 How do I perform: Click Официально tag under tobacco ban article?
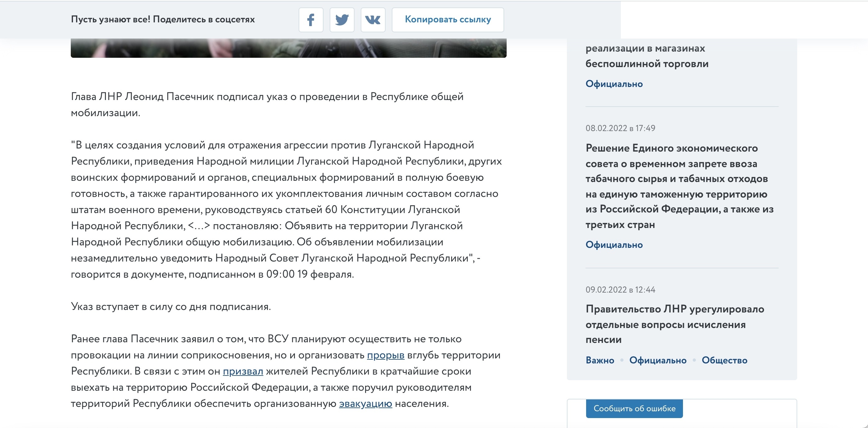pos(614,245)
